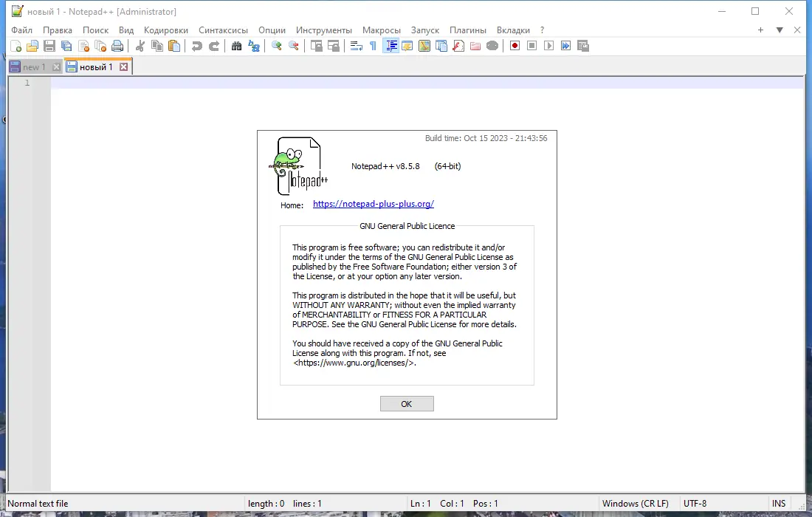Screen dimensions: 812x517
Task: Open the Синтаксисы menu
Action: pyautogui.click(x=223, y=30)
